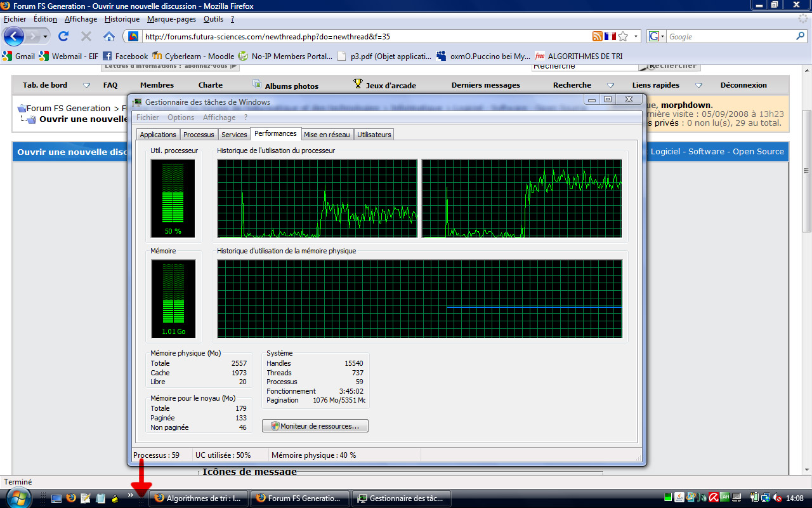Open the Facebook bookmark
Image resolution: width=812 pixels, height=508 pixels.
[125, 56]
